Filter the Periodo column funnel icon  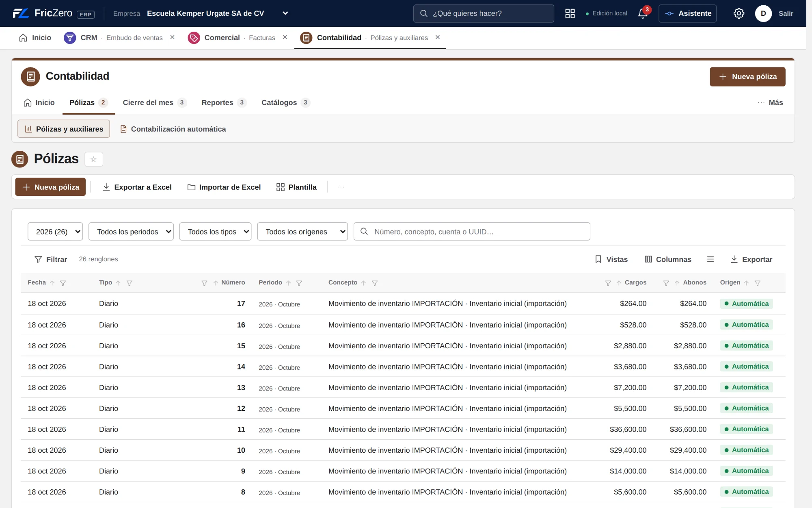(299, 283)
